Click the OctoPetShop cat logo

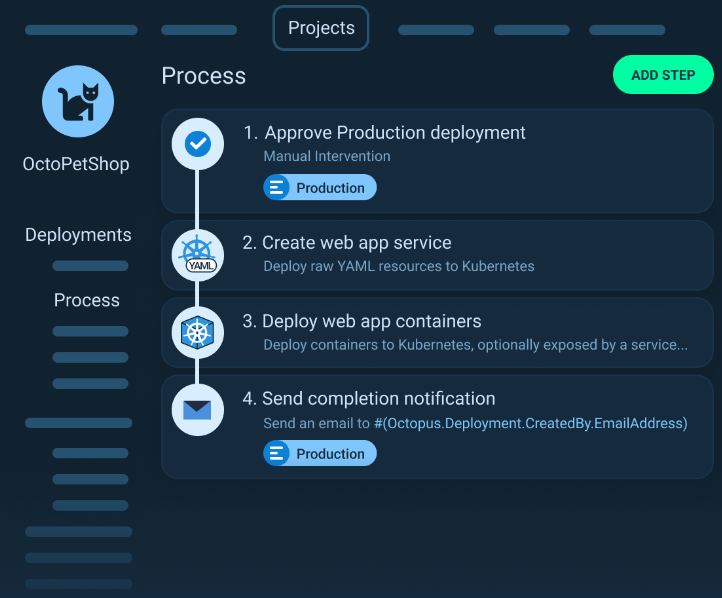click(78, 101)
